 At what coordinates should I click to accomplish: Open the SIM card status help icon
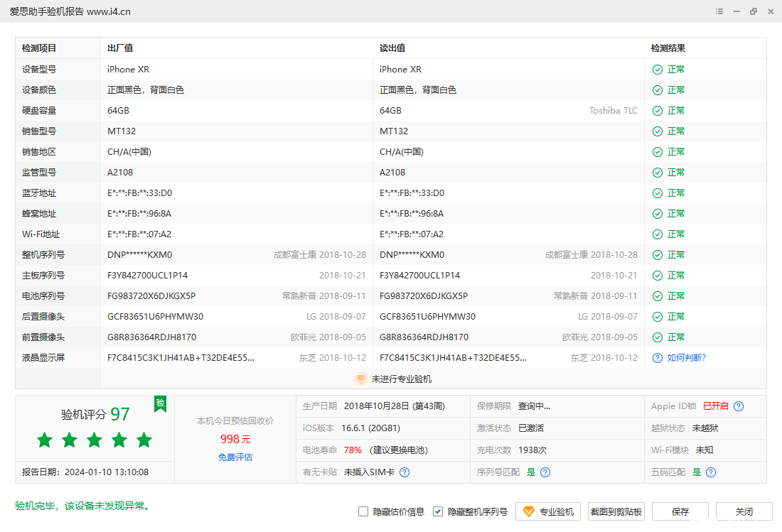pyautogui.click(x=405, y=472)
